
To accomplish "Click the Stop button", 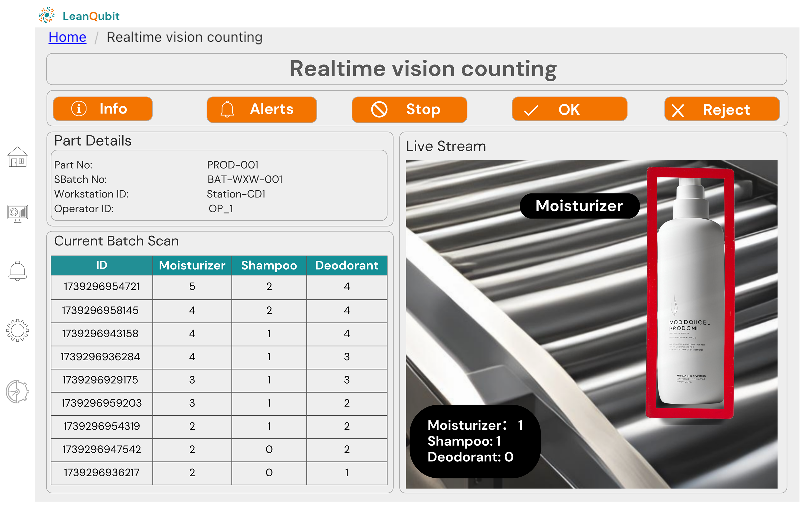I will point(409,109).
